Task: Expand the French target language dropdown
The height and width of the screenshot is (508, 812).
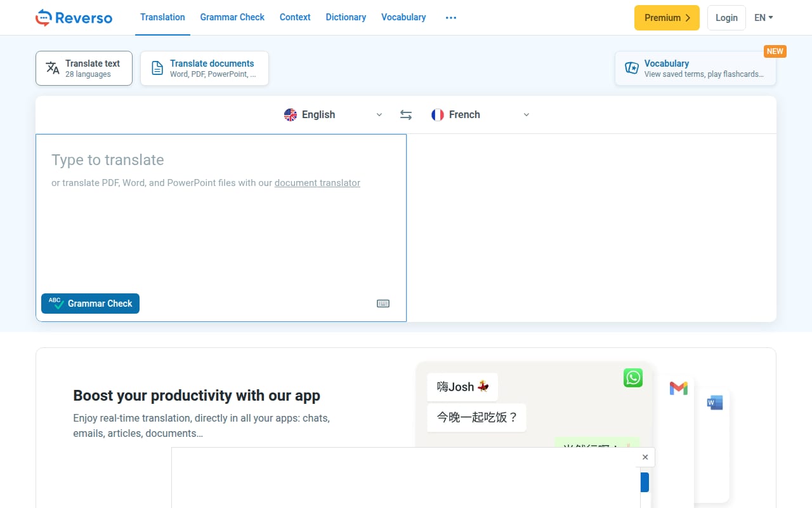Action: pos(527,115)
